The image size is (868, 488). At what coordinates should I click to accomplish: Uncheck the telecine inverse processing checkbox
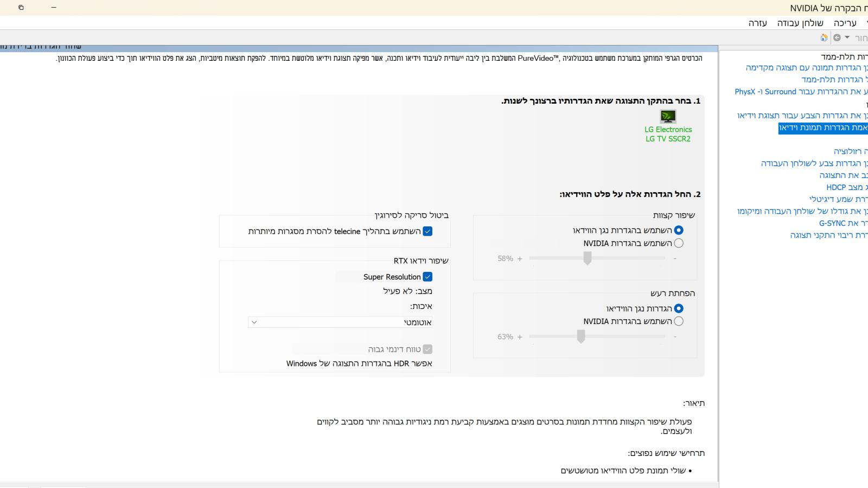tap(427, 231)
